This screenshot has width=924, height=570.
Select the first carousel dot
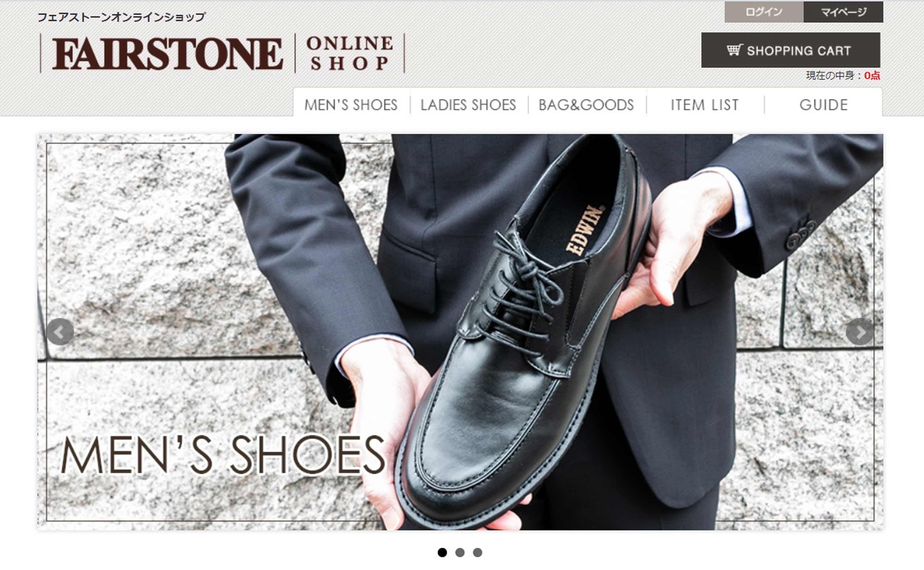[442, 552]
